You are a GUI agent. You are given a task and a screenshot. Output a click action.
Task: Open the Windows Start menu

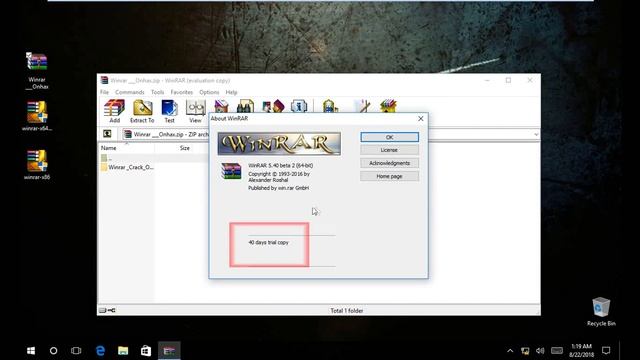[31, 351]
